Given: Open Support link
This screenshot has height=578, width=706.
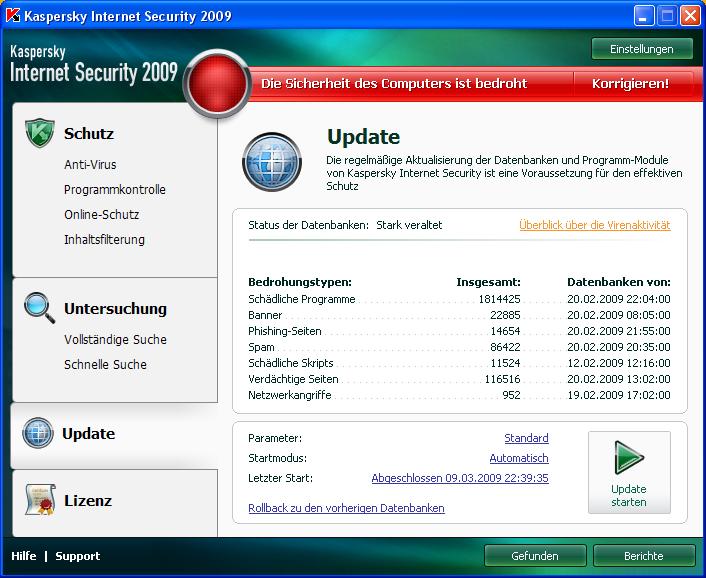Looking at the screenshot, I should [x=77, y=556].
